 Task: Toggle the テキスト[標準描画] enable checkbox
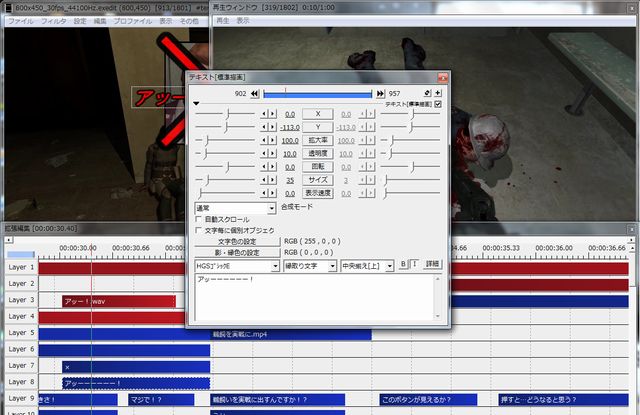point(438,104)
